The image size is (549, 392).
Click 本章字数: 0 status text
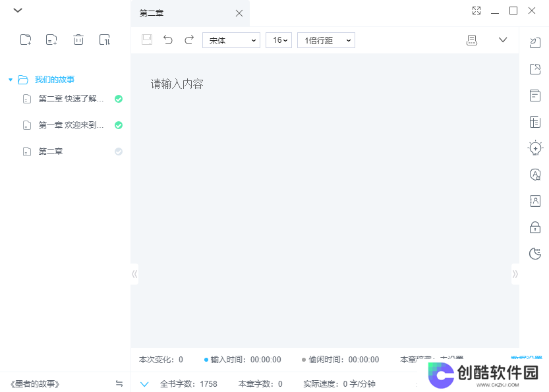[260, 384]
